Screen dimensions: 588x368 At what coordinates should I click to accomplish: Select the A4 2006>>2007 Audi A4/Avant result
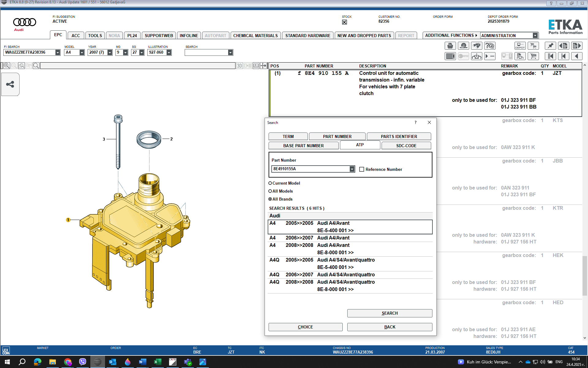point(350,238)
